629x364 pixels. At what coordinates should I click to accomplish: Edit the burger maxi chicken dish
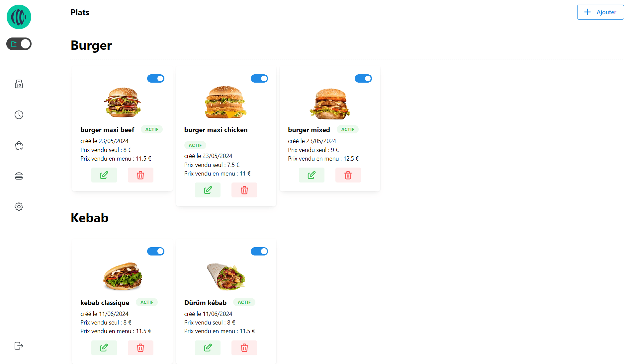(x=208, y=190)
